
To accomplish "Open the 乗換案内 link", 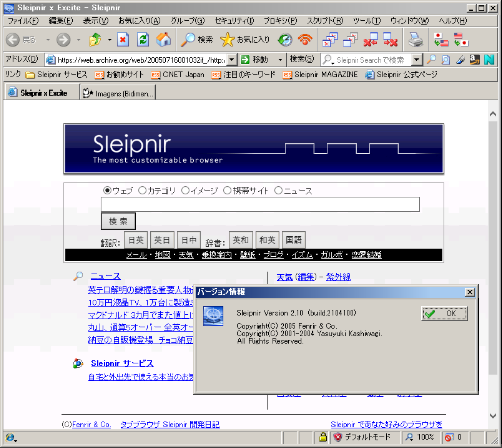I will click(x=217, y=255).
